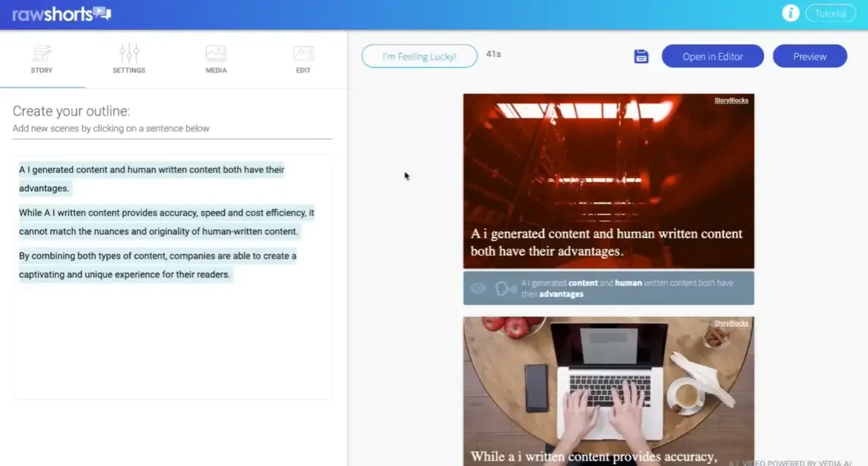Open StoryBlocks link on the laptop scene
This screenshot has height=466, width=868.
731,323
